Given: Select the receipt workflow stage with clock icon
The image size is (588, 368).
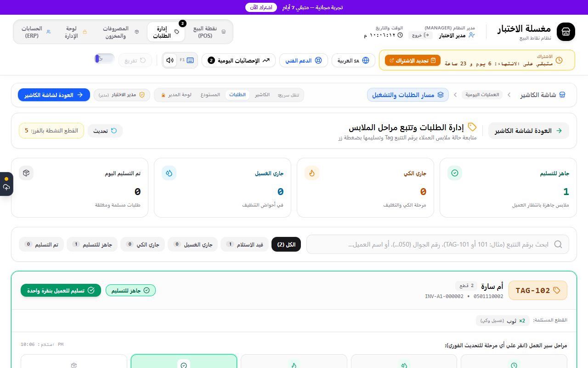Looking at the screenshot, I should point(514,361).
